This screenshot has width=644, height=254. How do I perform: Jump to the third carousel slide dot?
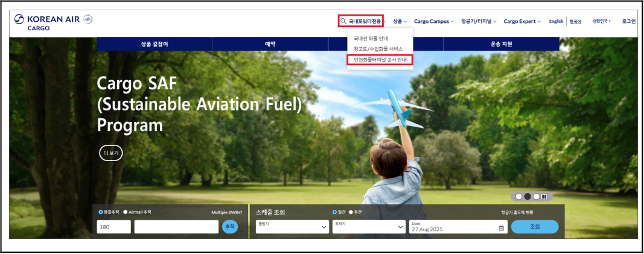tap(536, 196)
